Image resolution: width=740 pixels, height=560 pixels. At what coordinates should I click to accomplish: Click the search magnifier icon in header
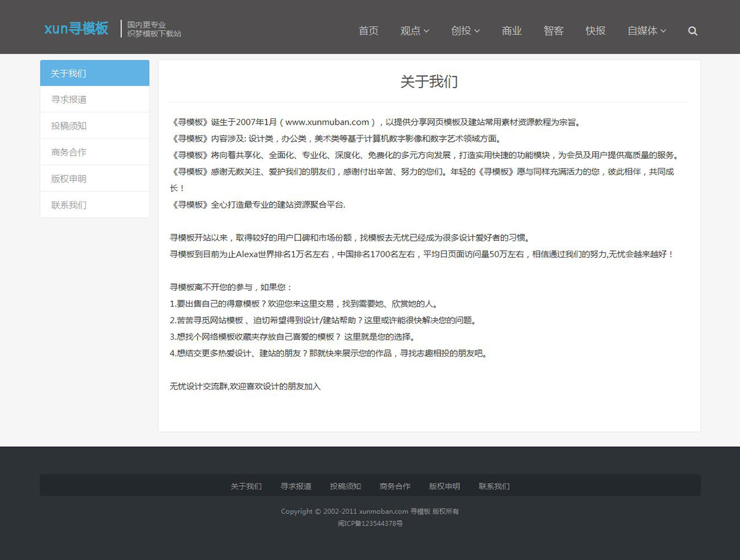pos(692,31)
